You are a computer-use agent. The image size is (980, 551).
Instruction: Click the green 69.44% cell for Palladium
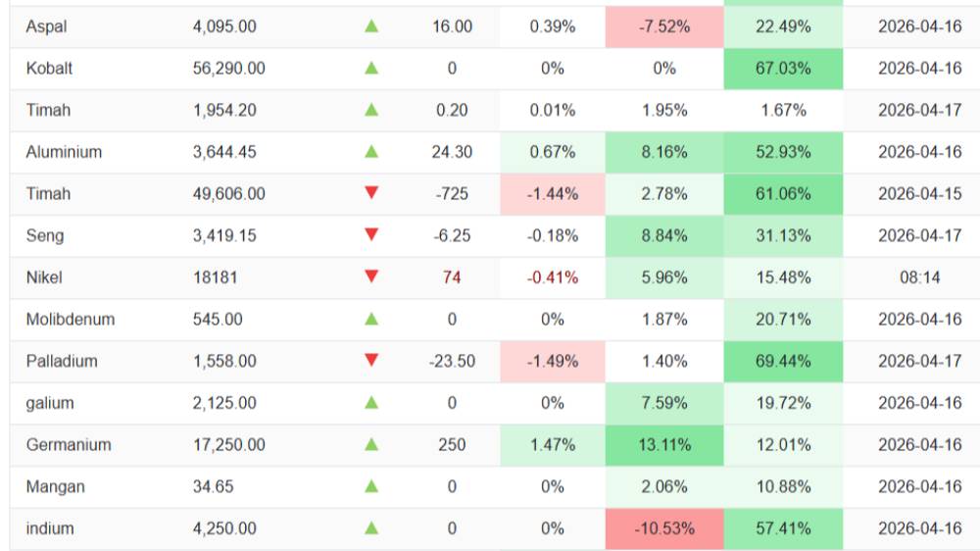(x=783, y=361)
